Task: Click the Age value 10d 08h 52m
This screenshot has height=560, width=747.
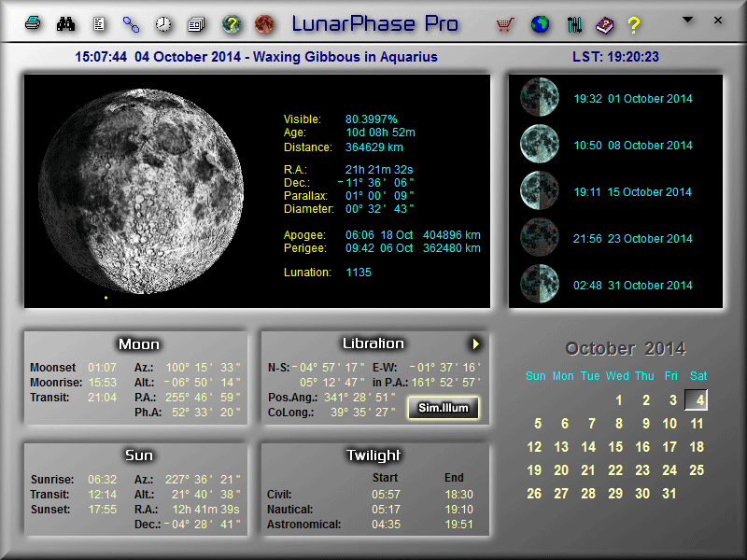Action: click(x=380, y=133)
